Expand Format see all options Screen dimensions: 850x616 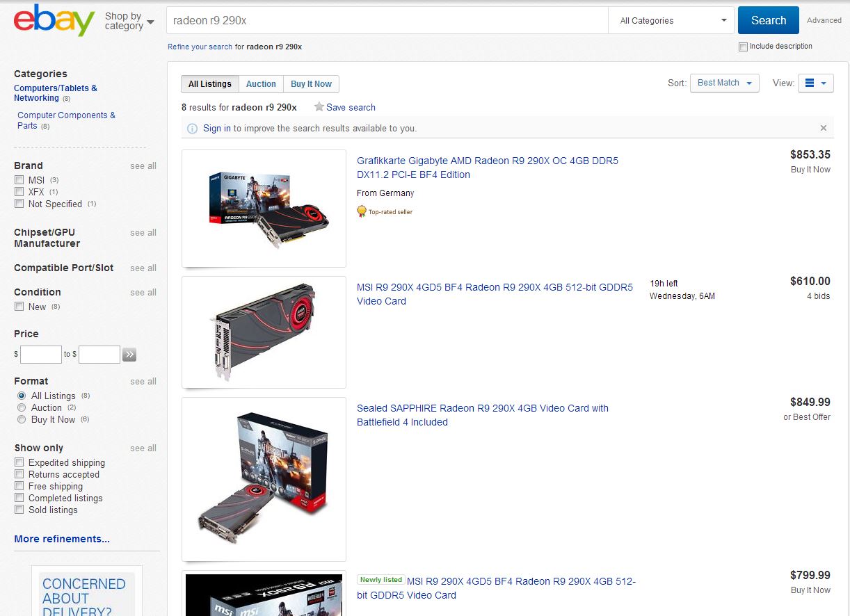tap(143, 382)
